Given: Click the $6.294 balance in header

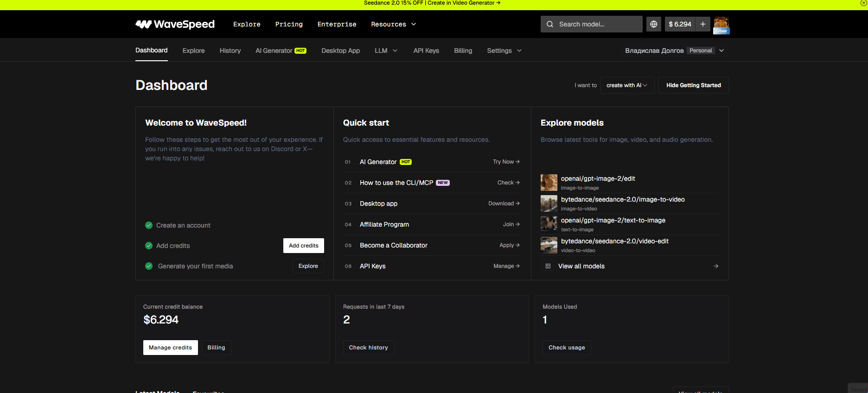Looking at the screenshot, I should click(680, 24).
